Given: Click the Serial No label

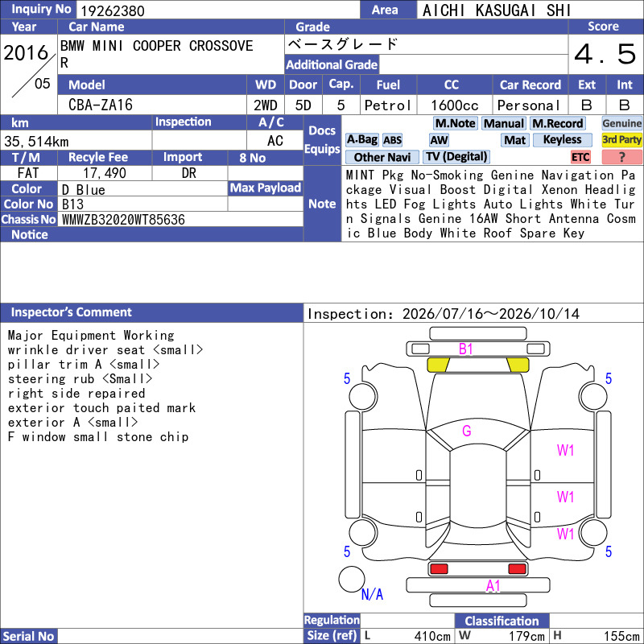Looking at the screenshot, I should coord(28,636).
